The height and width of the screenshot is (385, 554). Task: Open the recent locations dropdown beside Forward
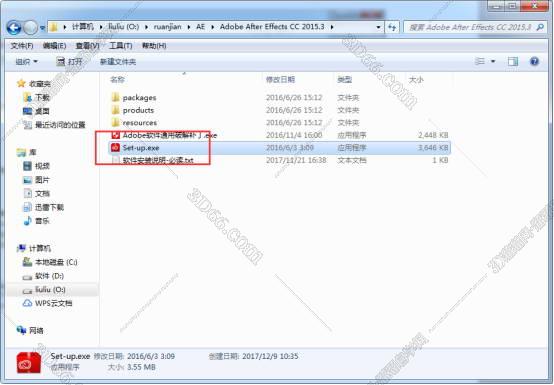(x=42, y=28)
